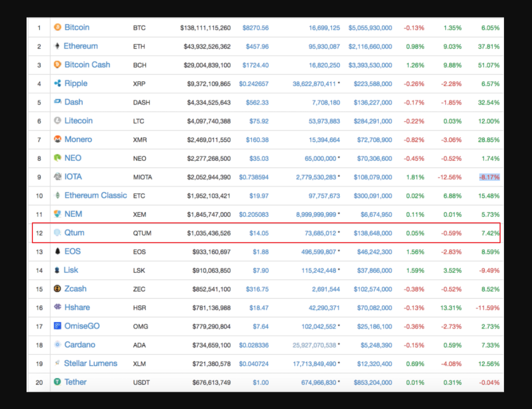Open the Dash name link

[x=74, y=102]
